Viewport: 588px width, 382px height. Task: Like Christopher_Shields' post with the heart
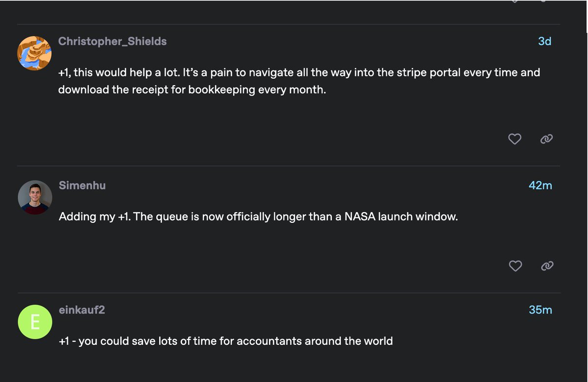(x=514, y=139)
